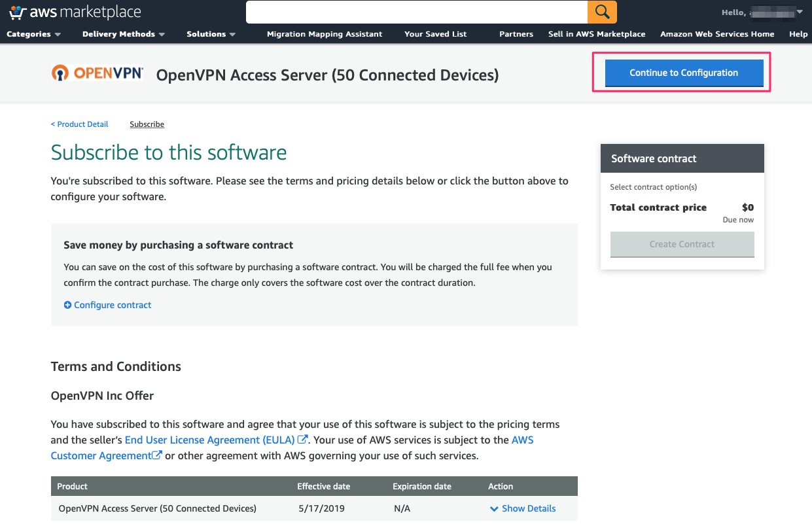This screenshot has width=812, height=526.
Task: Click the external-link icon after Customer Agreement
Action: pyautogui.click(x=157, y=455)
